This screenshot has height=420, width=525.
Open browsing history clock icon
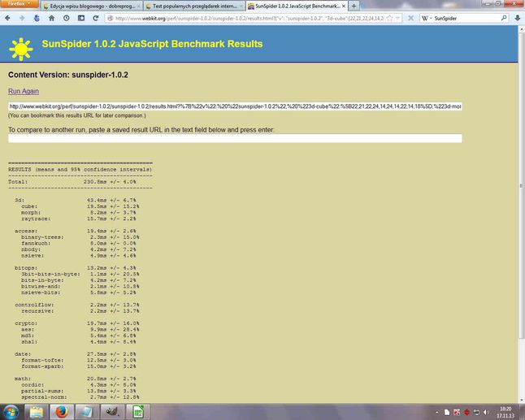pyautogui.click(x=67, y=18)
